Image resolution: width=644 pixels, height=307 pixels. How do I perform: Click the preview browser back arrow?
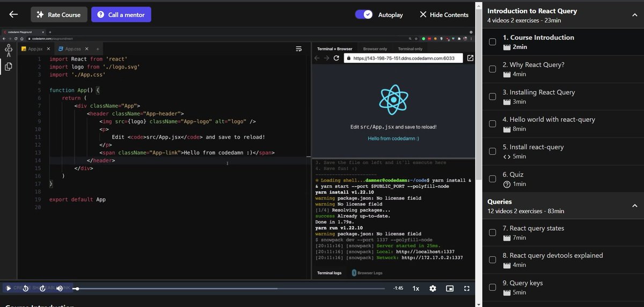[x=317, y=58]
